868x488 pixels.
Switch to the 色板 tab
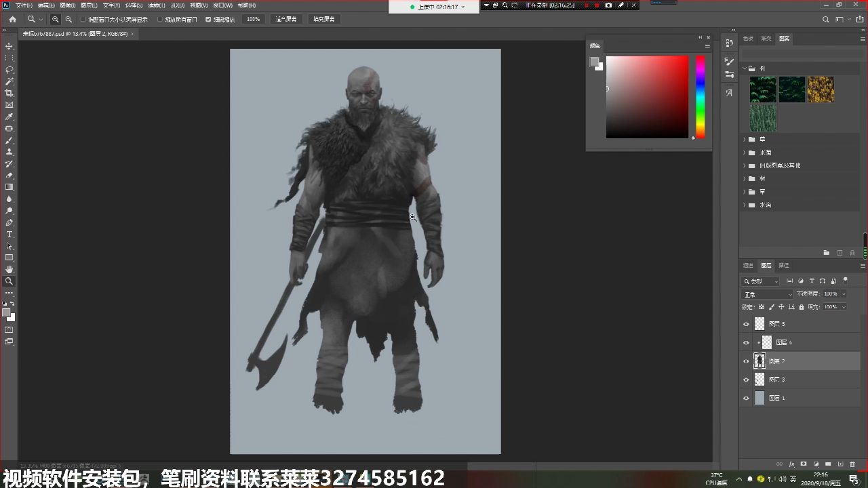[x=748, y=39]
